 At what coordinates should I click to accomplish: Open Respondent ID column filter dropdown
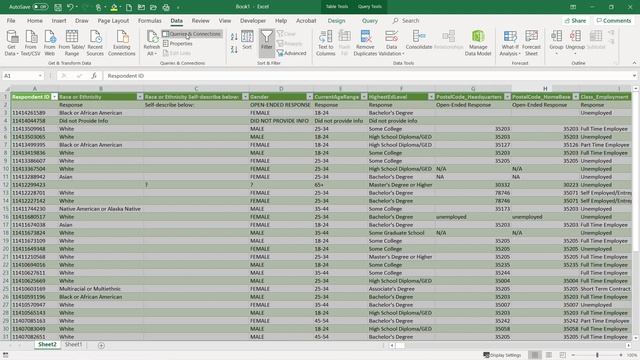54,97
